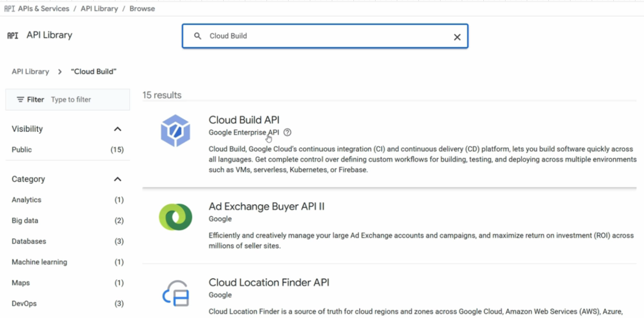
Task: Click the Browse breadcrumb item
Action: [142, 9]
